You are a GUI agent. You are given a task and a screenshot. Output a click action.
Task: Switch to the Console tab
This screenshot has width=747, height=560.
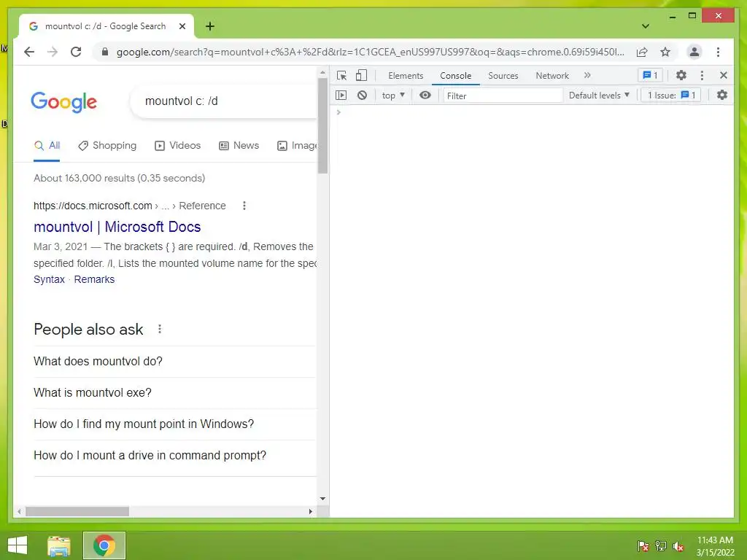(x=455, y=76)
